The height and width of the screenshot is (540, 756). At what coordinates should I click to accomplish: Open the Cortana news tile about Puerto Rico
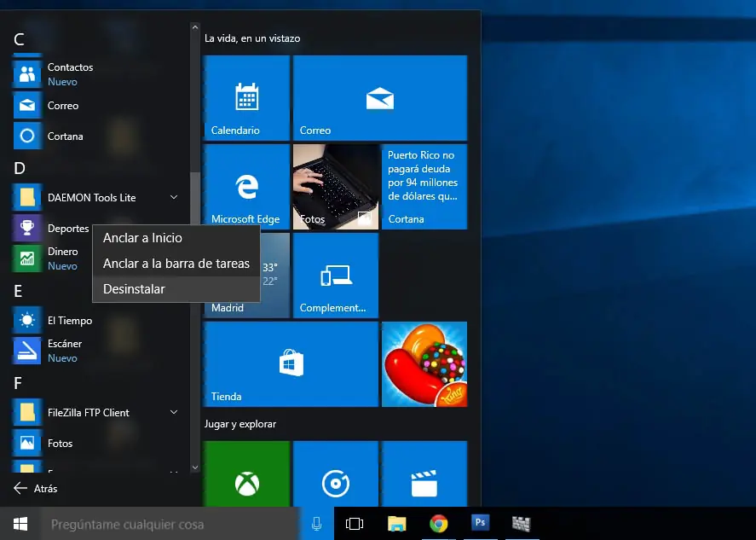tap(424, 187)
